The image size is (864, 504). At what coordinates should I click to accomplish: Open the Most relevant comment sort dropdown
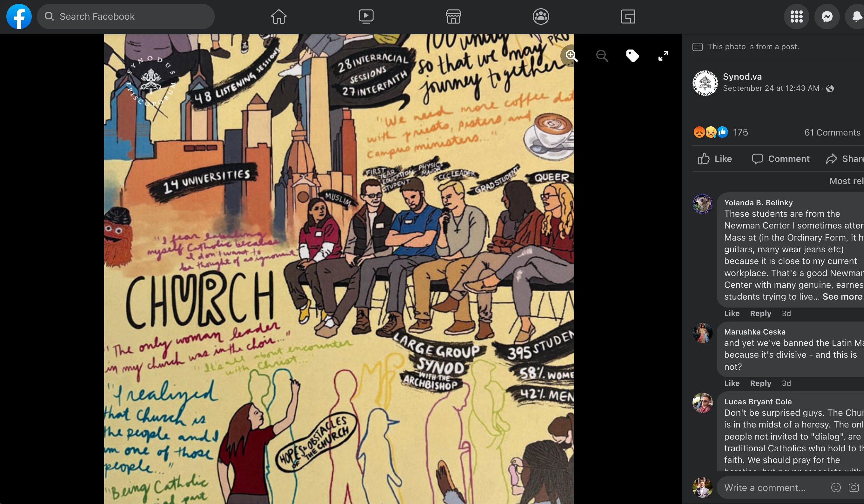(x=846, y=181)
